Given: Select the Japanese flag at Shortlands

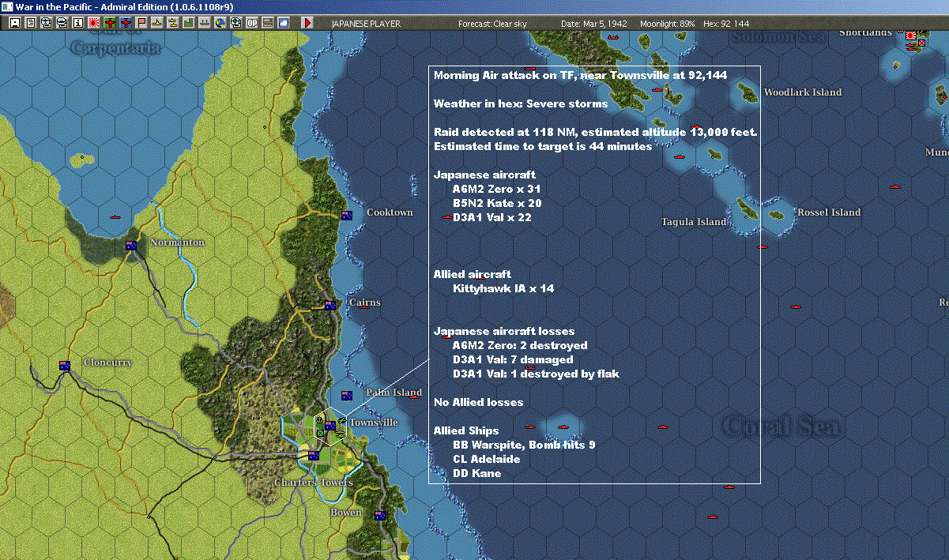Looking at the screenshot, I should 910,36.
